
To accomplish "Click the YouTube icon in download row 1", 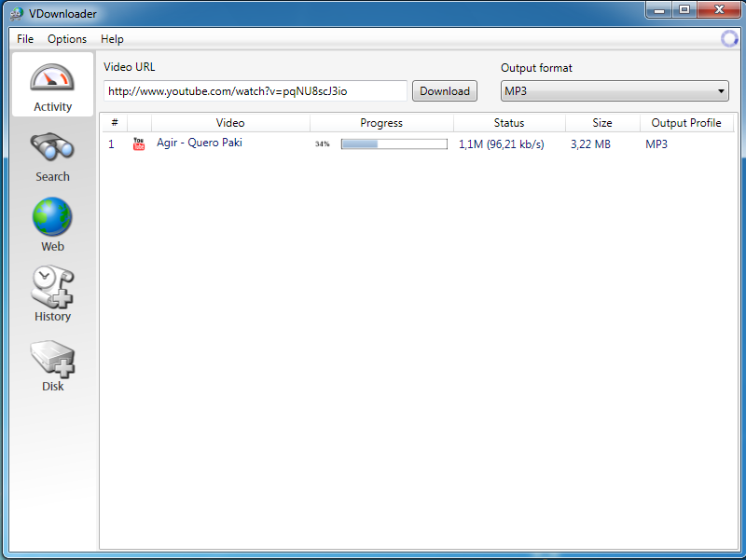I will 138,143.
